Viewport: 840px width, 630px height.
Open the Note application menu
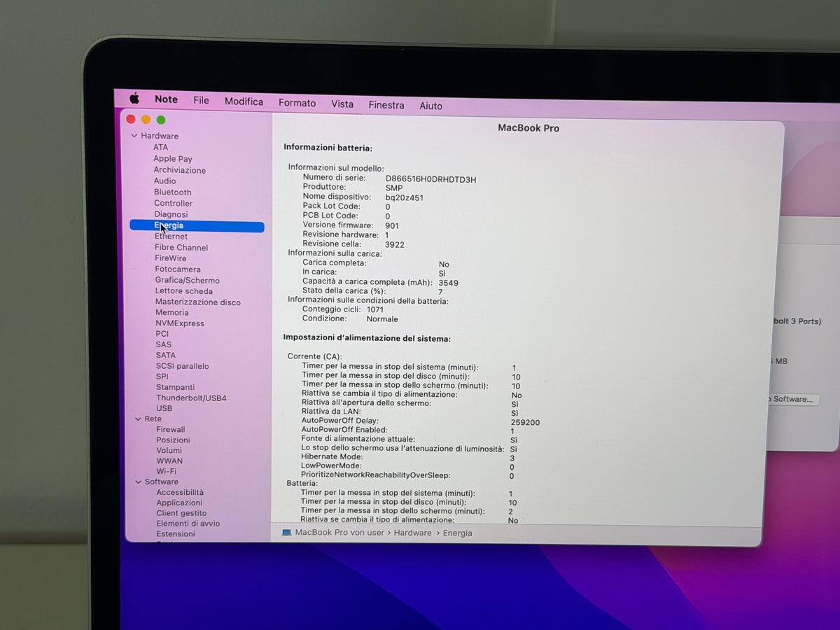point(167,99)
